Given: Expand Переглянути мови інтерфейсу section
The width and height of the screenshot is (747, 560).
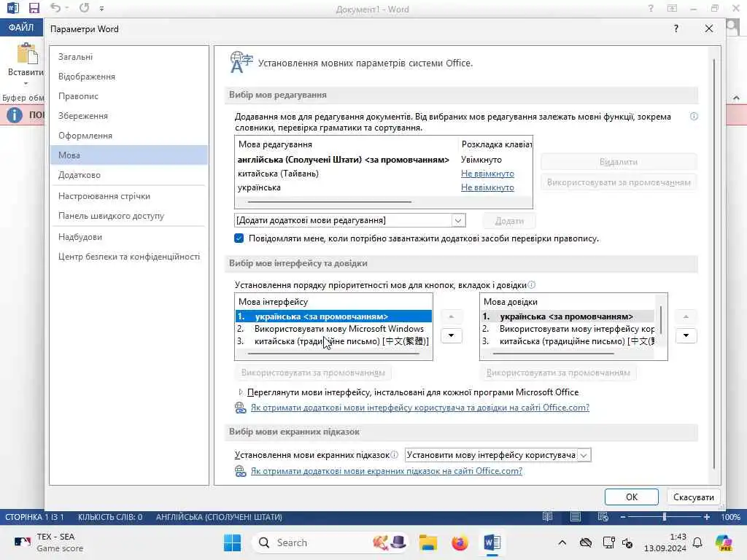Looking at the screenshot, I should (240, 392).
